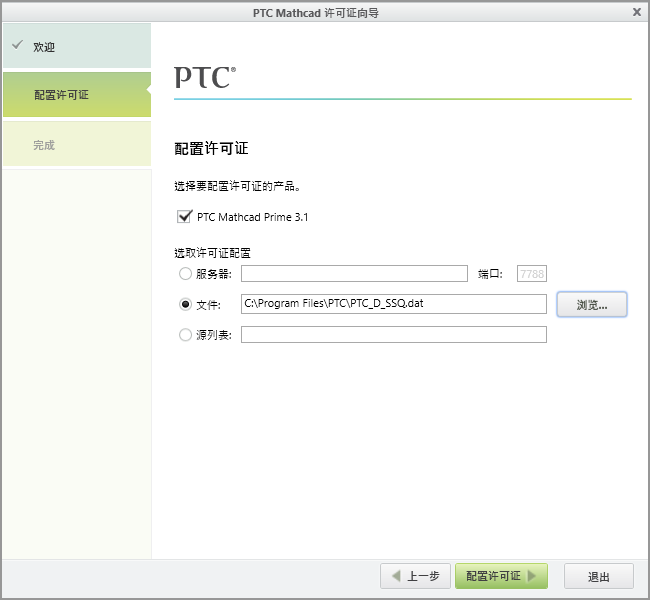Viewport: 650px width, 600px height.
Task: Select the 服务器 radio button
Action: pyautogui.click(x=185, y=274)
